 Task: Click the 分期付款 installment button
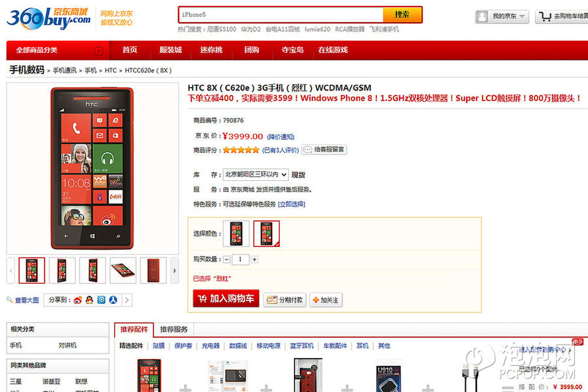[x=285, y=300]
